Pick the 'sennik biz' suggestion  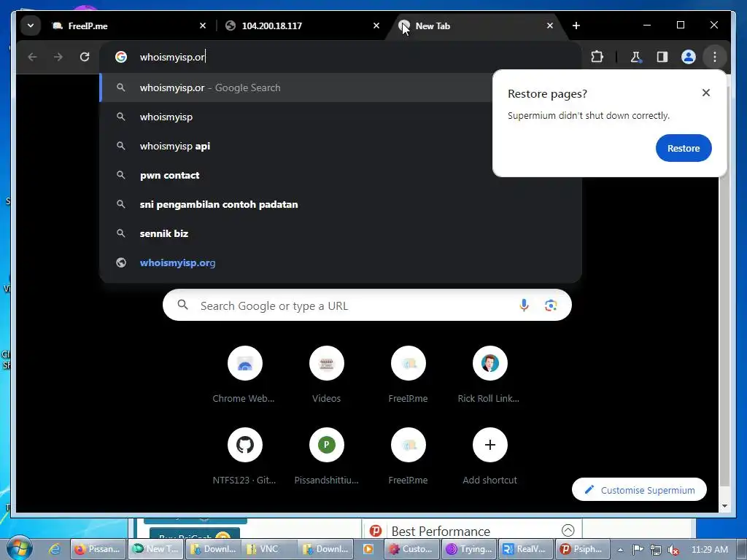click(x=340, y=233)
